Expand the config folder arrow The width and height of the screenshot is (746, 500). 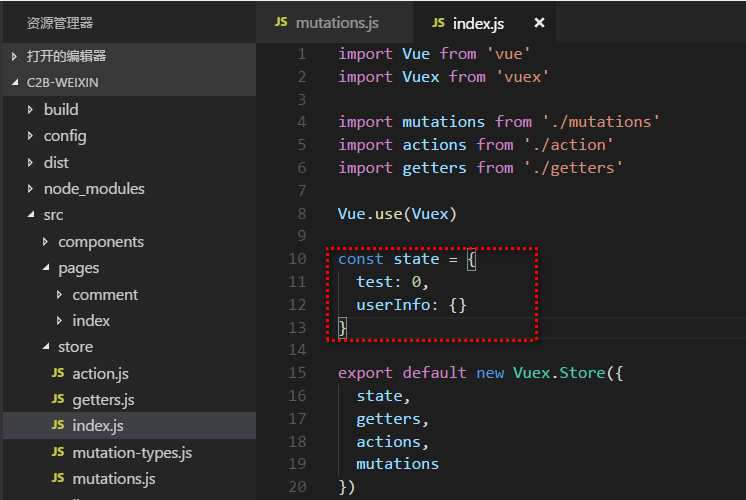30,136
